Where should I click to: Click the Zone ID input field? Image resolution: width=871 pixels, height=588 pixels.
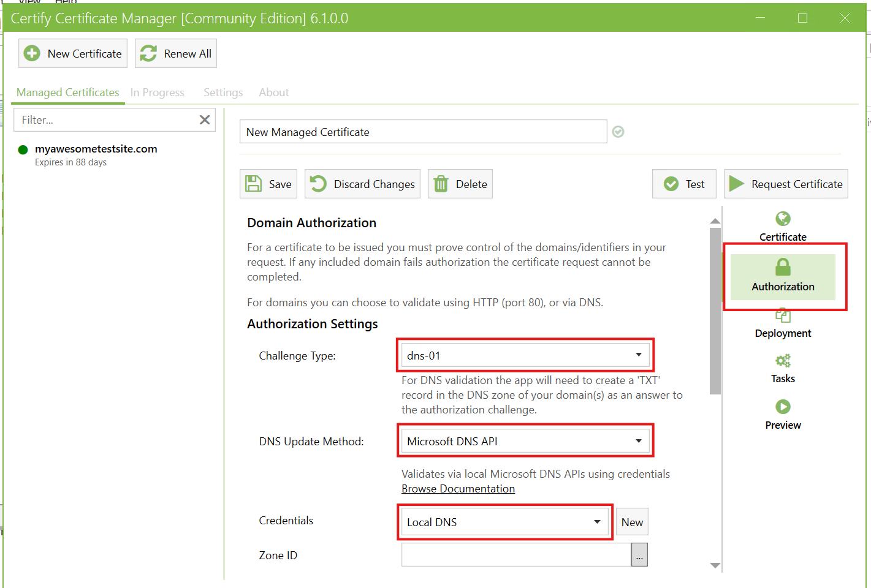(516, 555)
